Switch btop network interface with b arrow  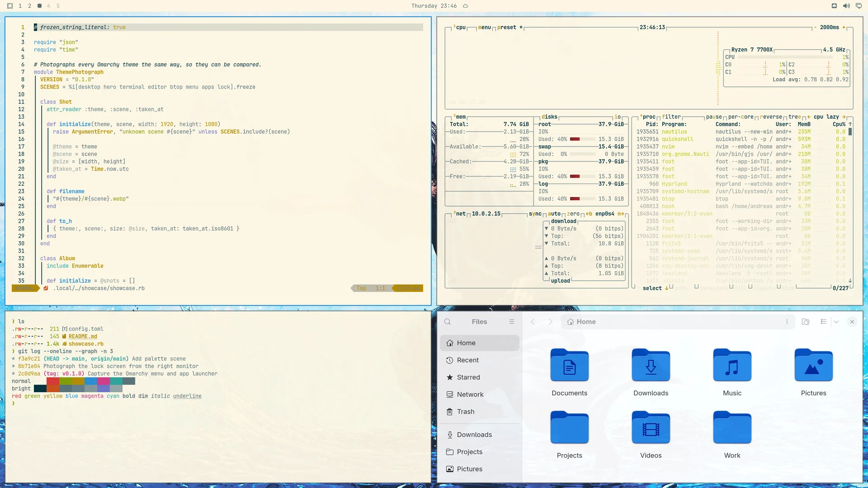pyautogui.click(x=589, y=214)
